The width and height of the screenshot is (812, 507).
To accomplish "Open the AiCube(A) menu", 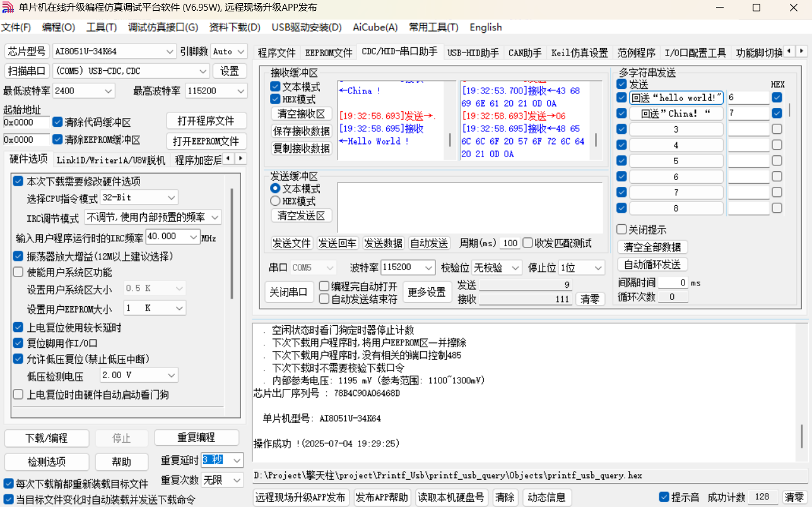I will [375, 27].
